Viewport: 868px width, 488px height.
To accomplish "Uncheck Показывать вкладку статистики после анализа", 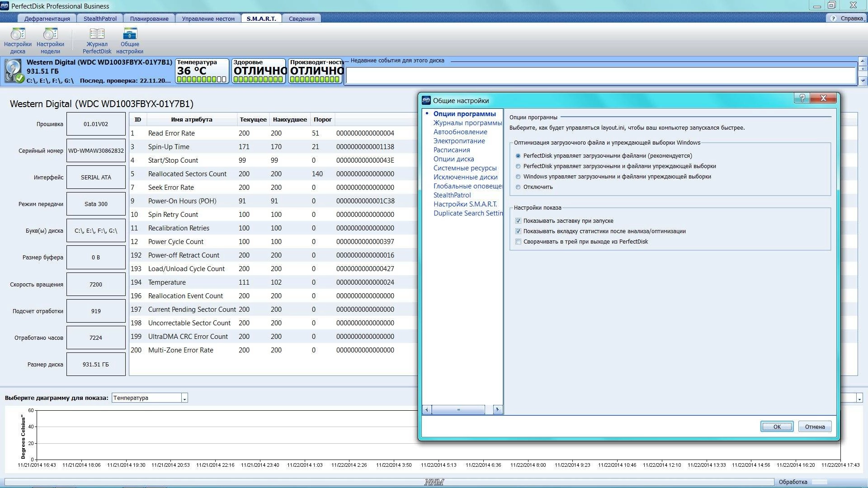I will tap(518, 231).
